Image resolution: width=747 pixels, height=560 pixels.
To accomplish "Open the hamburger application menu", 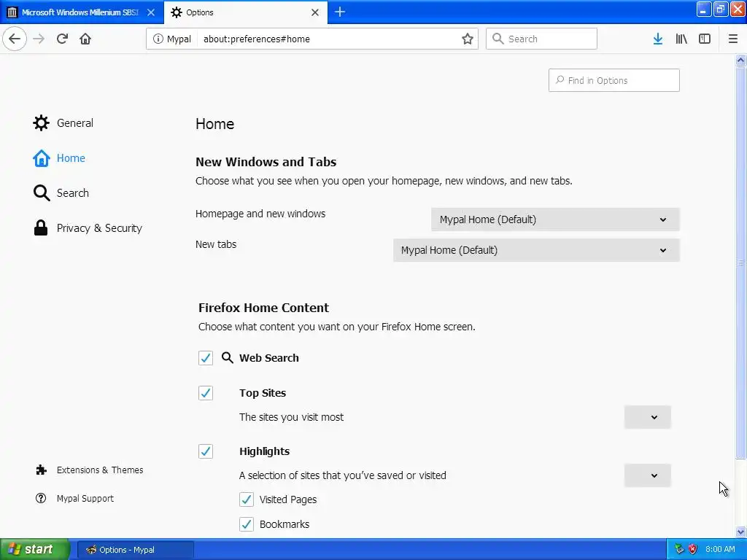I will pos(733,39).
